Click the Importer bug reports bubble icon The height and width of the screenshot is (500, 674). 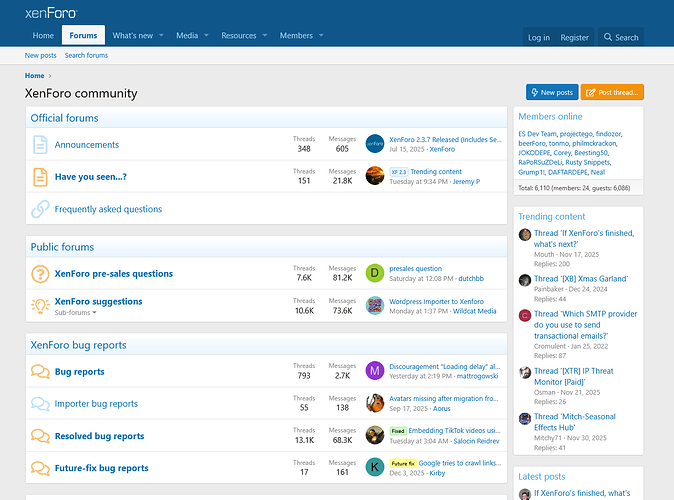(x=40, y=404)
